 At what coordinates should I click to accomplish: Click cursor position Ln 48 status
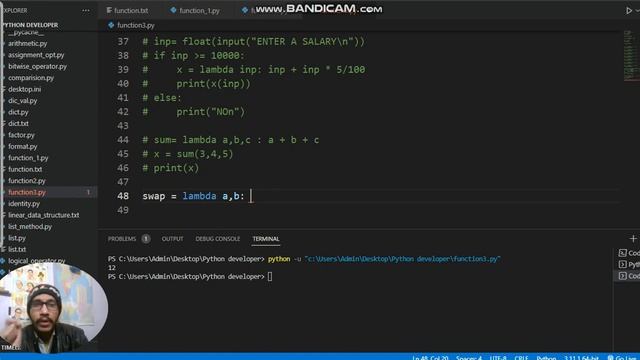(x=430, y=358)
